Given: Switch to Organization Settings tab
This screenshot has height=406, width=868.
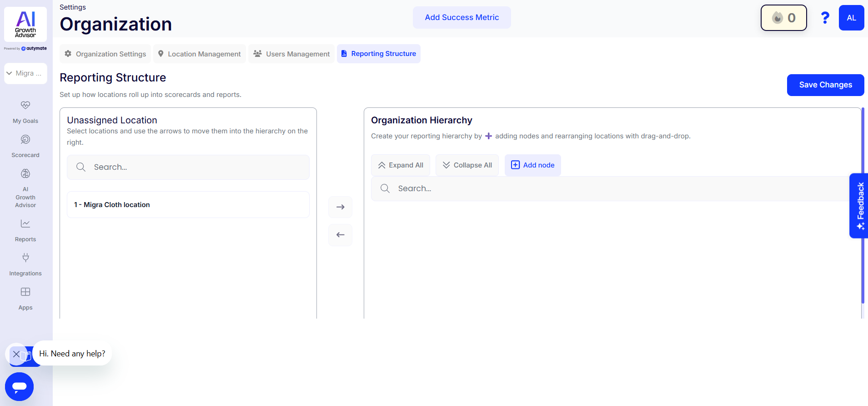Looking at the screenshot, I should 105,54.
